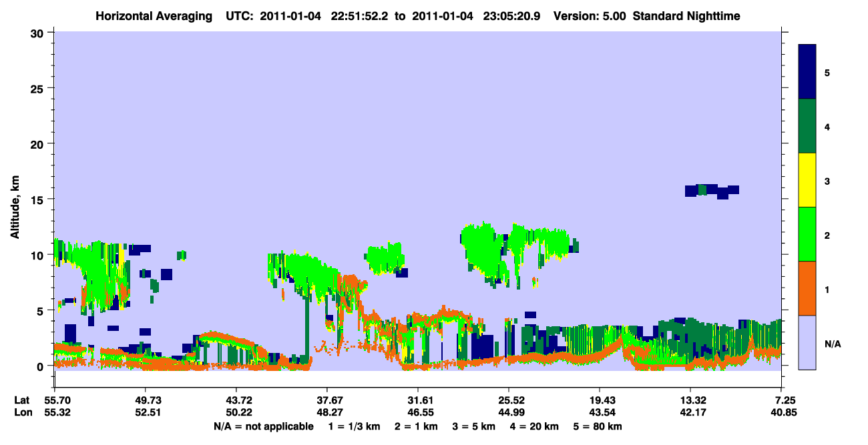Screen dimensions: 868x445
Task: Click the bright green level 2 colorbar segment
Action: coord(807,234)
